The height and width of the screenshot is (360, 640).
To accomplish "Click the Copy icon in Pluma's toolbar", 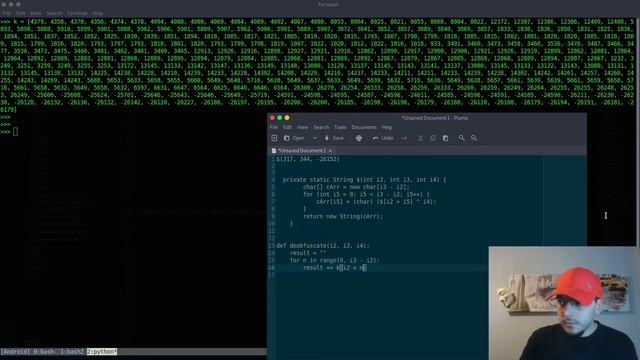I will point(433,138).
